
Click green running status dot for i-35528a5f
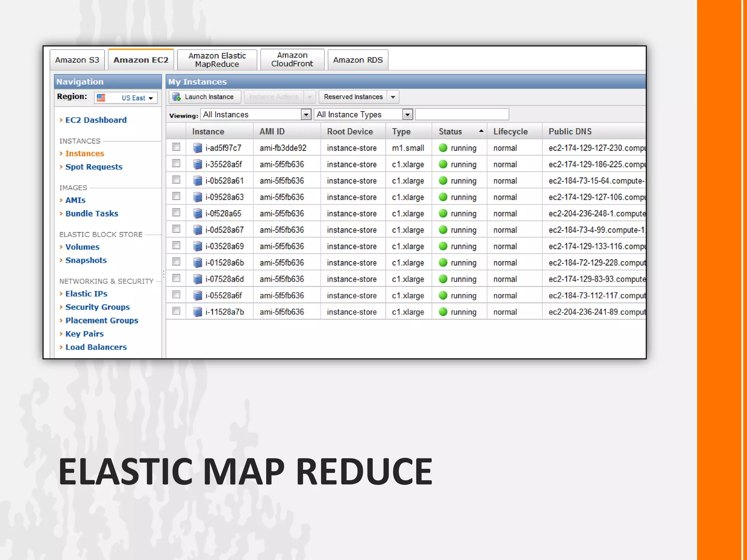point(443,164)
